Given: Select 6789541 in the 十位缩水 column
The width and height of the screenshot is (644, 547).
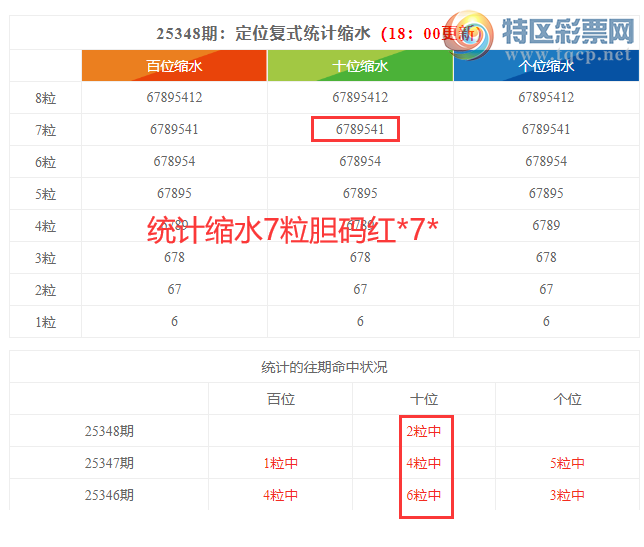Looking at the screenshot, I should click(360, 129).
